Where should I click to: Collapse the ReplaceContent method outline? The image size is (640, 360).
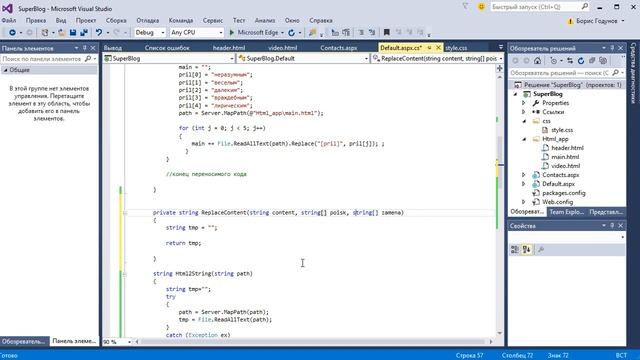pos(125,213)
